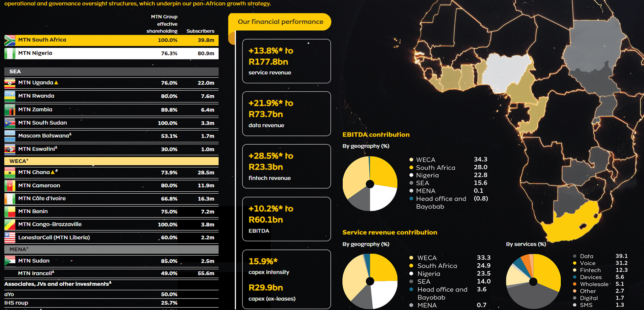Click the Voice legend dot in By services
The width and height of the screenshot is (644, 310).
[575, 263]
